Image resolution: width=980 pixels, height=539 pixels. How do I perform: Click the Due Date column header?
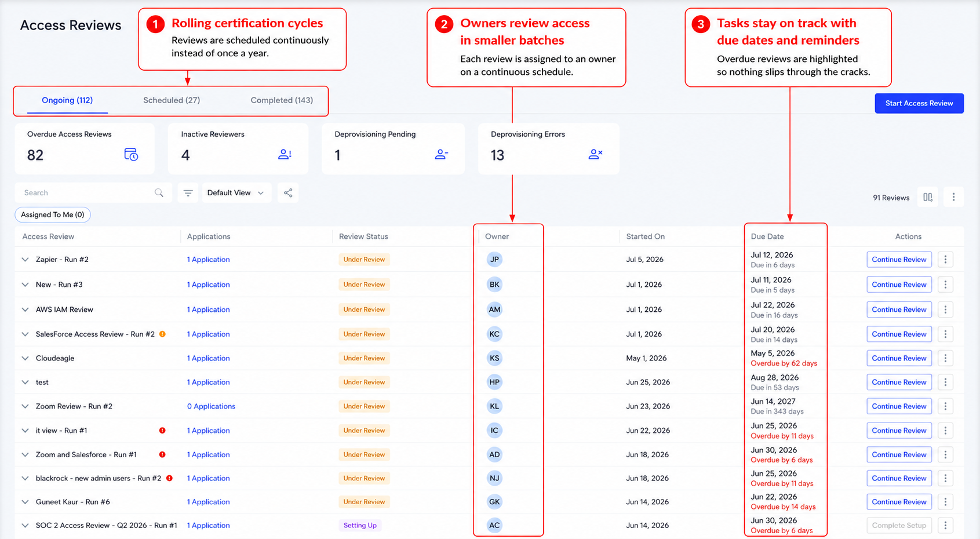[767, 236]
